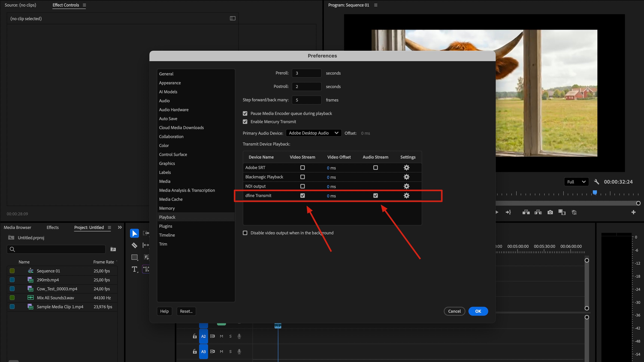Click the A2 track voice-over microphone

click(x=239, y=336)
